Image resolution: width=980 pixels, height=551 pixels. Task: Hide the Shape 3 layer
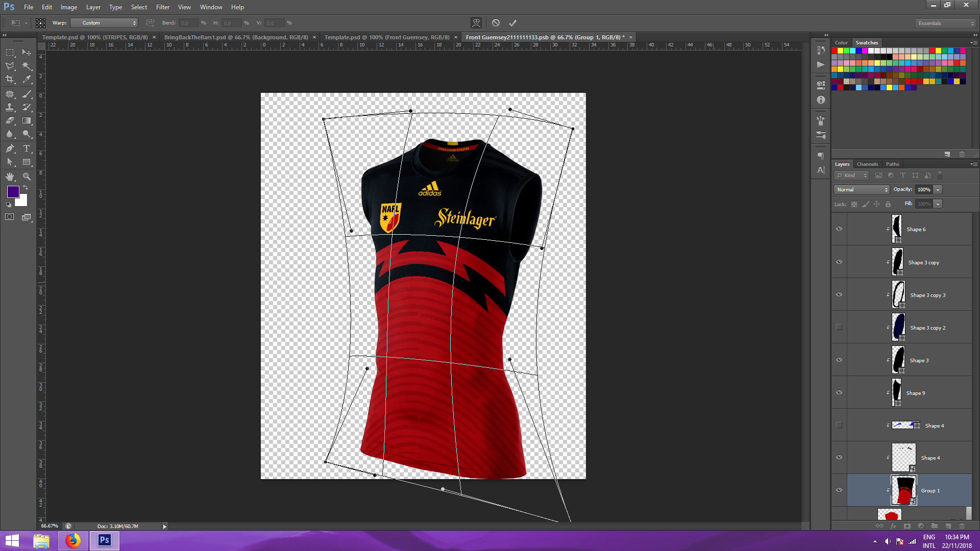click(839, 360)
